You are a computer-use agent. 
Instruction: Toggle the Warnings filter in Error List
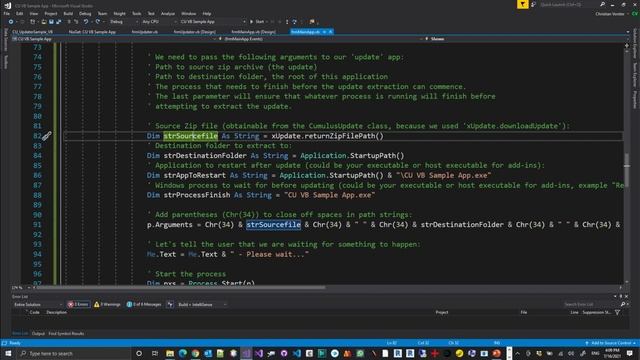(x=107, y=304)
